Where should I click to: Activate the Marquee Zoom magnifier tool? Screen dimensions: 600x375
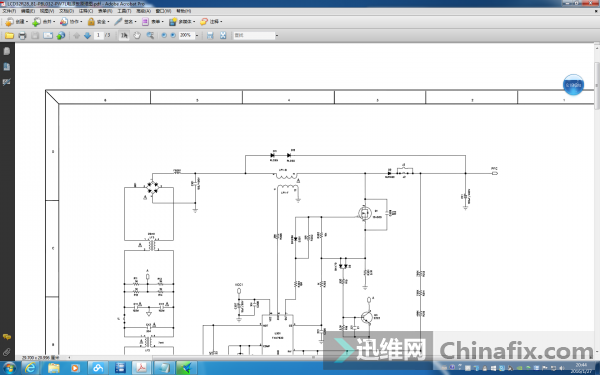pos(150,36)
